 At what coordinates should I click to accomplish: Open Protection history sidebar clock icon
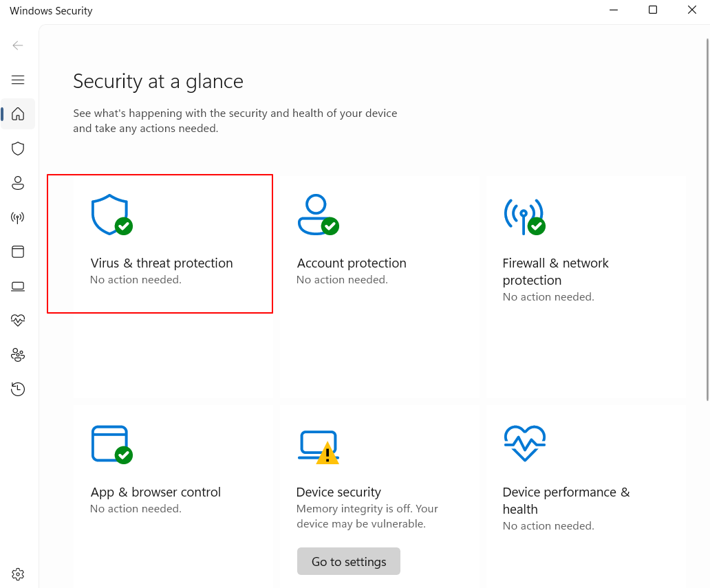[x=18, y=389]
